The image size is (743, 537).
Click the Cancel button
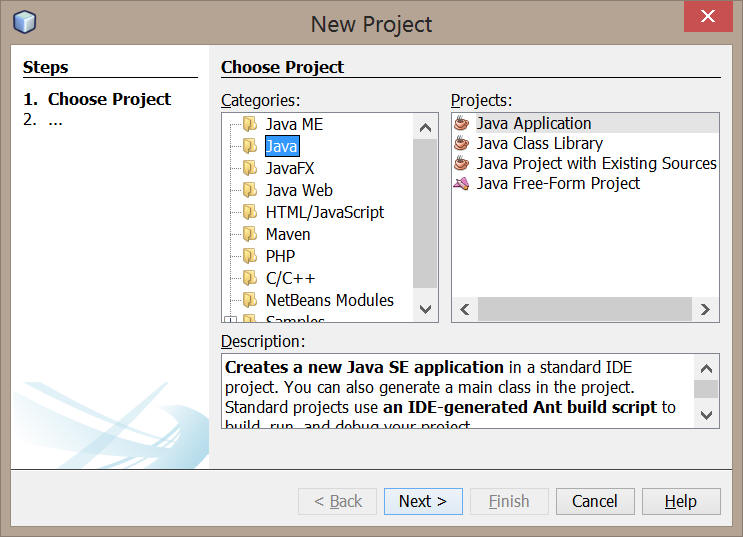click(595, 501)
